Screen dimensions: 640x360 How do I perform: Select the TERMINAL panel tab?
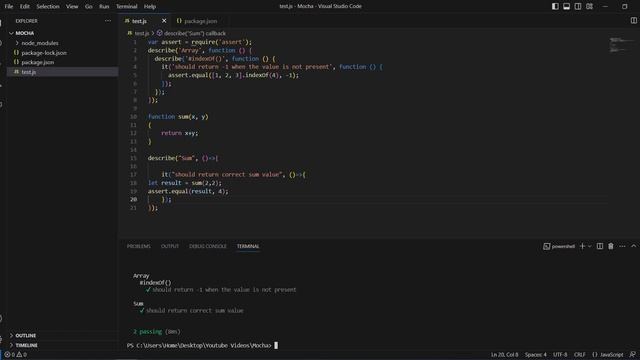coord(248,246)
